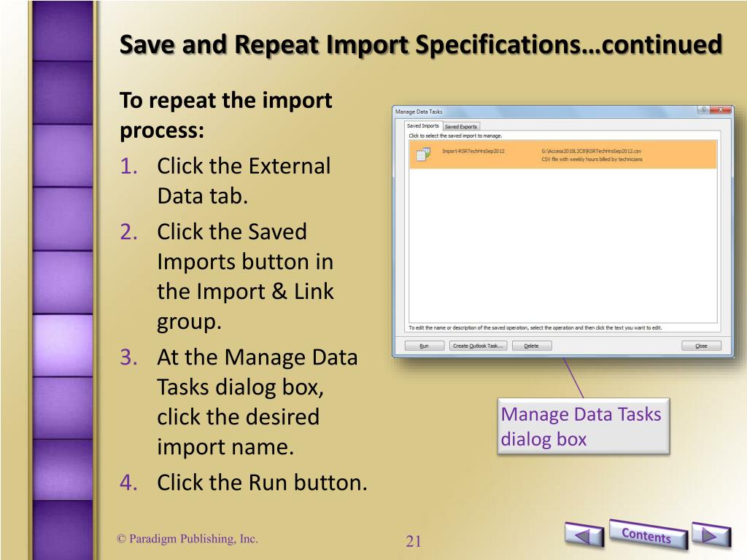Image resolution: width=747 pixels, height=560 pixels.
Task: Switch to the Saved Exports tab
Action: coord(461,127)
